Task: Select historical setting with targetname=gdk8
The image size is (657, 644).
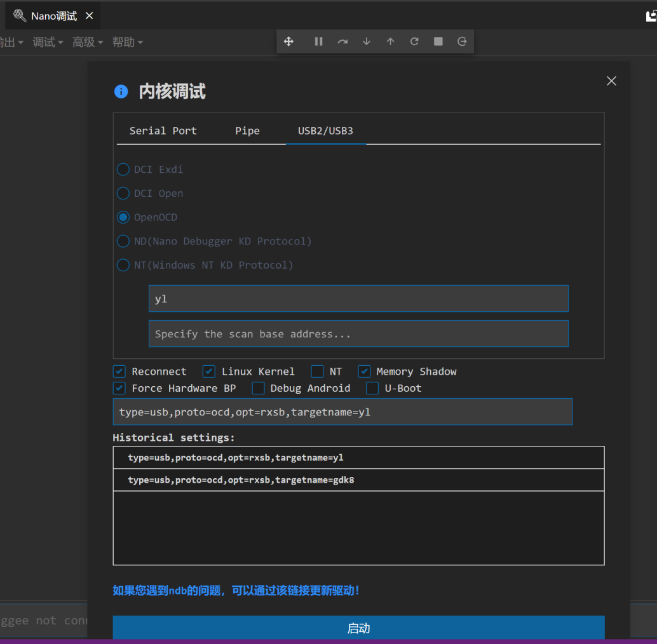Action: tap(358, 480)
